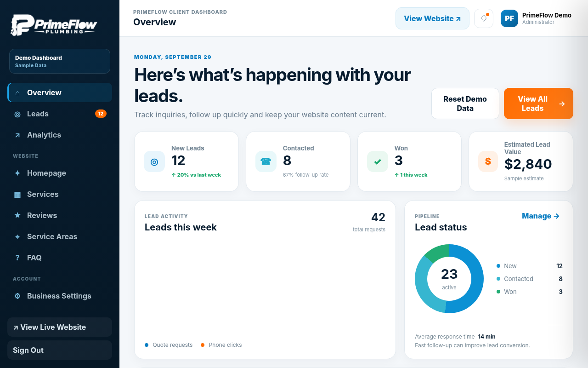Click the Estimated Lead Value dollar icon

(x=488, y=161)
